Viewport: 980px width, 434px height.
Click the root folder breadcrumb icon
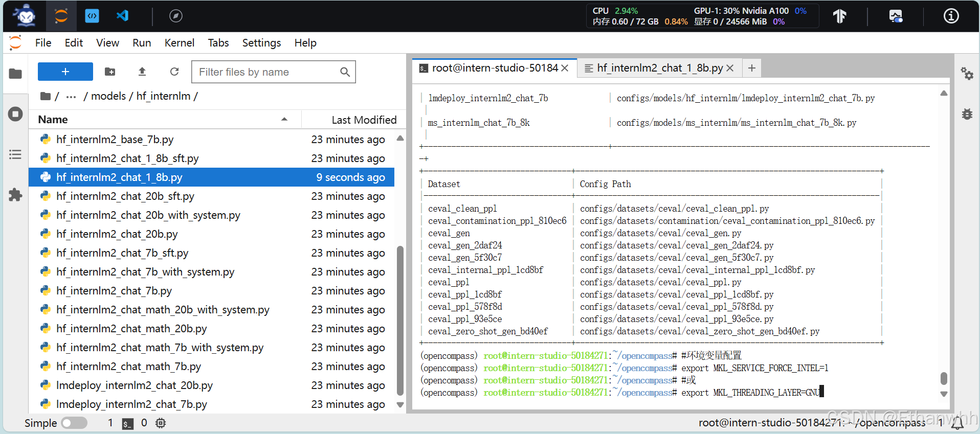(46, 96)
